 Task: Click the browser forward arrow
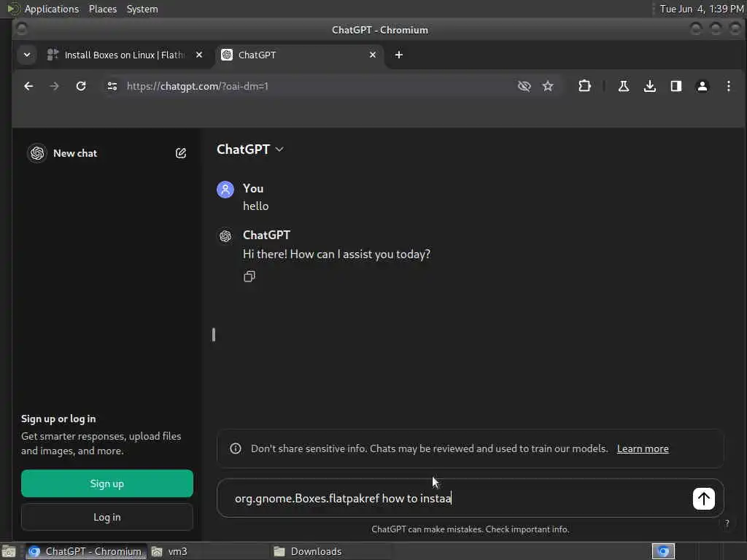[54, 86]
